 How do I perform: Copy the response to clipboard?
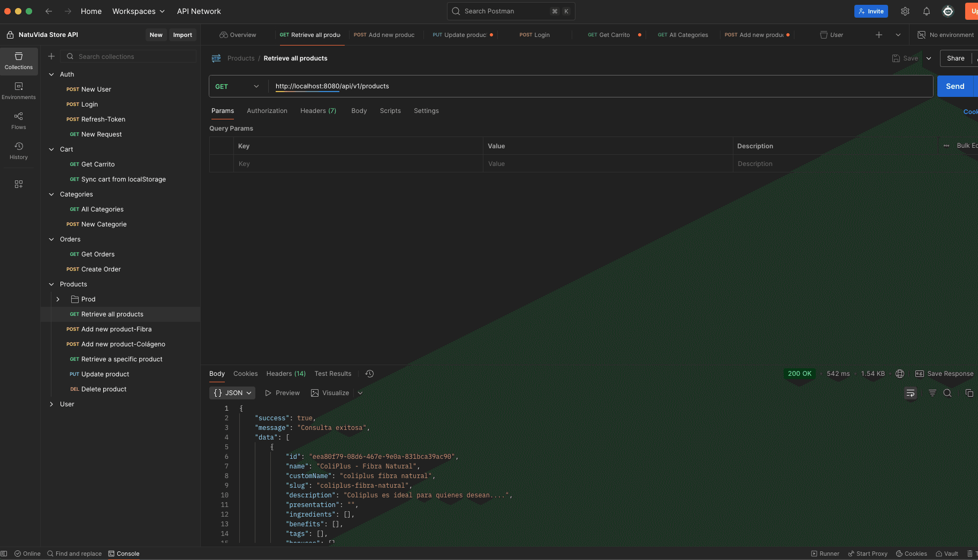coord(969,393)
